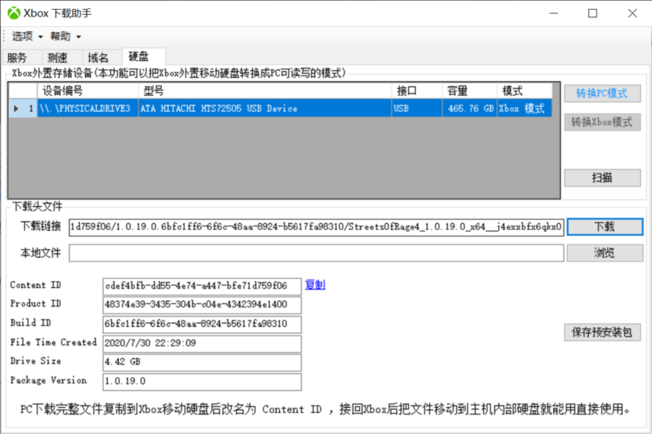Select the 硬盘 tab

pyautogui.click(x=139, y=56)
